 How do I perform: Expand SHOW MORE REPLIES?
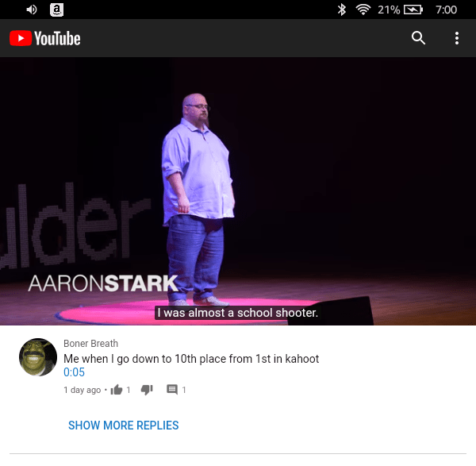(x=123, y=426)
